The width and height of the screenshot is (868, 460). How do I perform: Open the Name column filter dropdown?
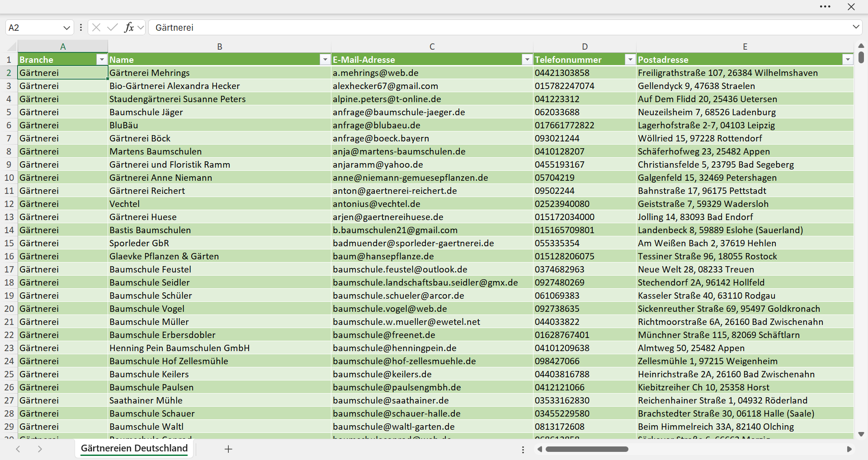point(325,60)
